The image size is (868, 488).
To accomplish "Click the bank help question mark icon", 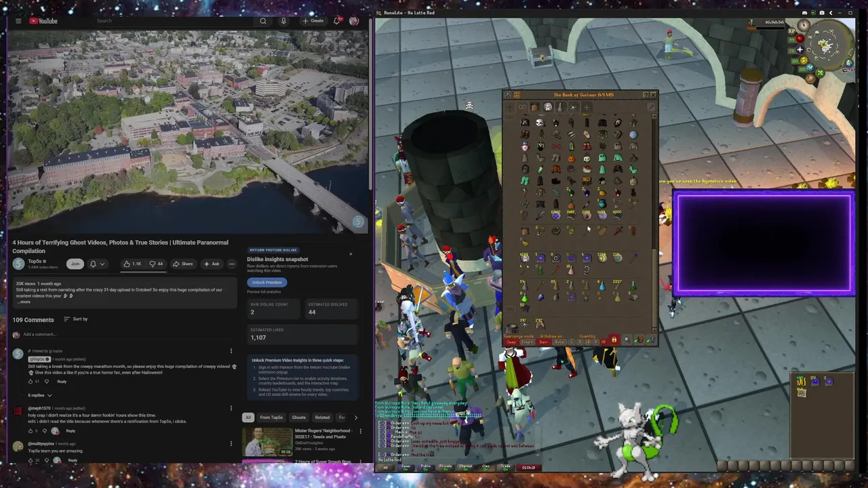I will (x=646, y=95).
